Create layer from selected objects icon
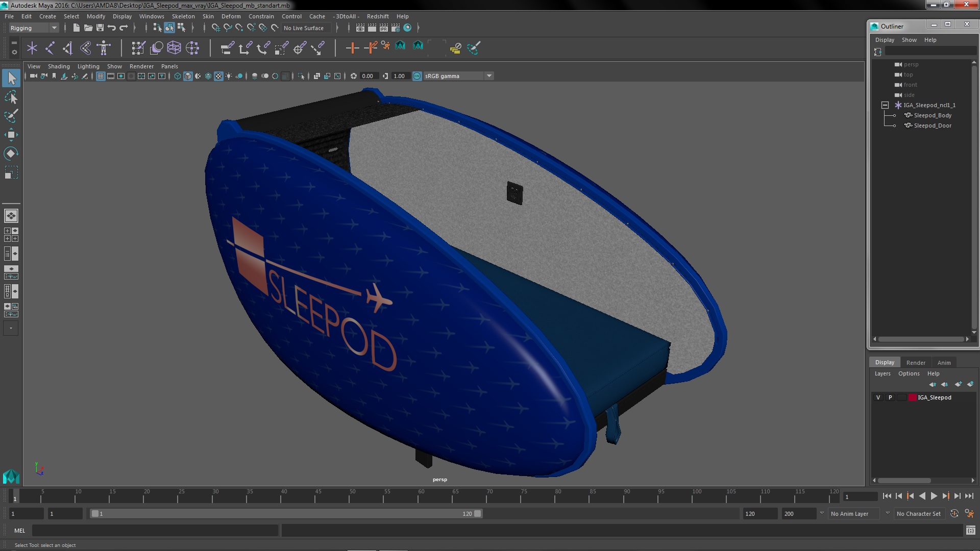This screenshot has width=980, height=551. click(x=970, y=384)
